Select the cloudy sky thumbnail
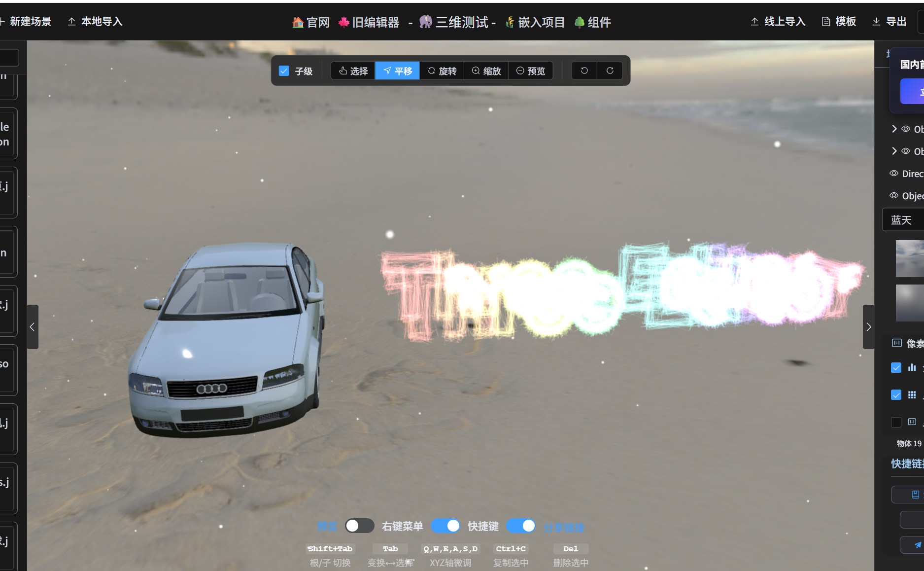Image resolution: width=924 pixels, height=571 pixels. (910, 258)
